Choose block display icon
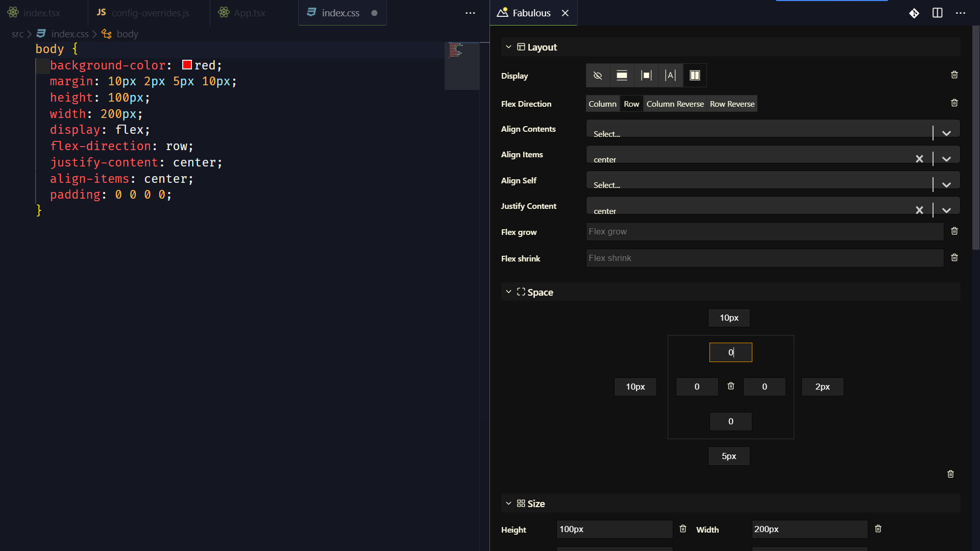The width and height of the screenshot is (980, 551). 622,76
